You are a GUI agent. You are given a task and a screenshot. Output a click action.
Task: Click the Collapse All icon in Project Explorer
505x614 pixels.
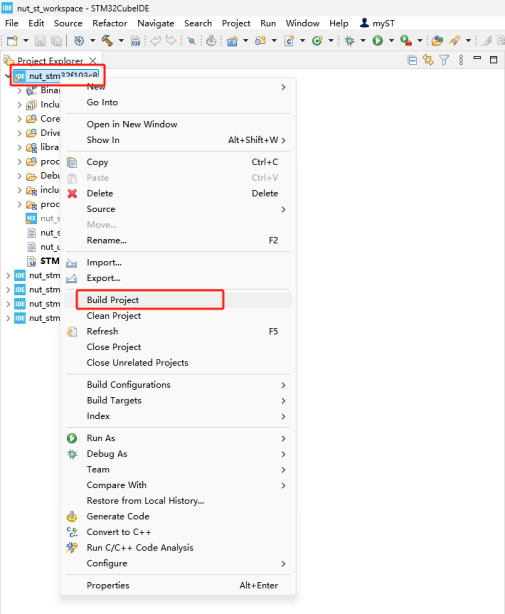(412, 60)
